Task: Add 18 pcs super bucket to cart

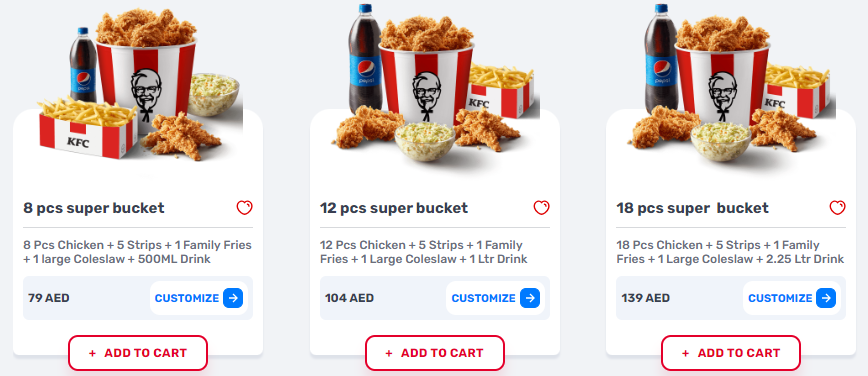Action: tap(731, 353)
